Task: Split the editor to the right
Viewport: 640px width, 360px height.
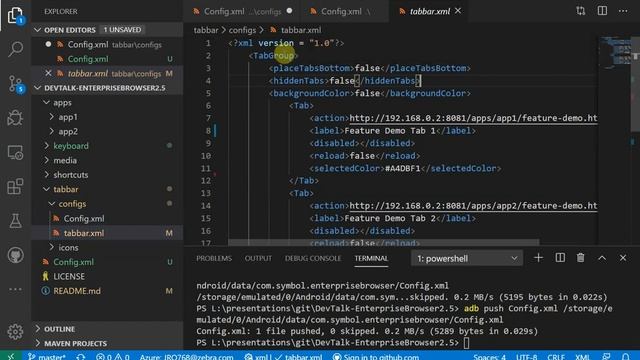Action: pyautogui.click(x=602, y=11)
